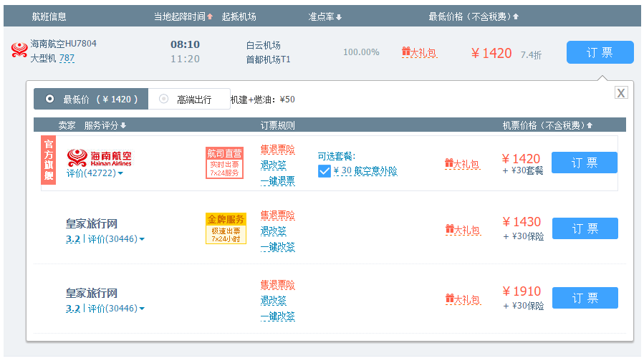Click the 订票规则 column header
644x358 pixels.
coord(278,125)
